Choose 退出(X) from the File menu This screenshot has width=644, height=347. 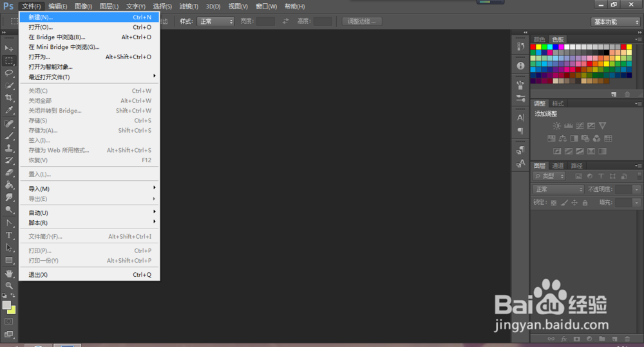tap(89, 275)
